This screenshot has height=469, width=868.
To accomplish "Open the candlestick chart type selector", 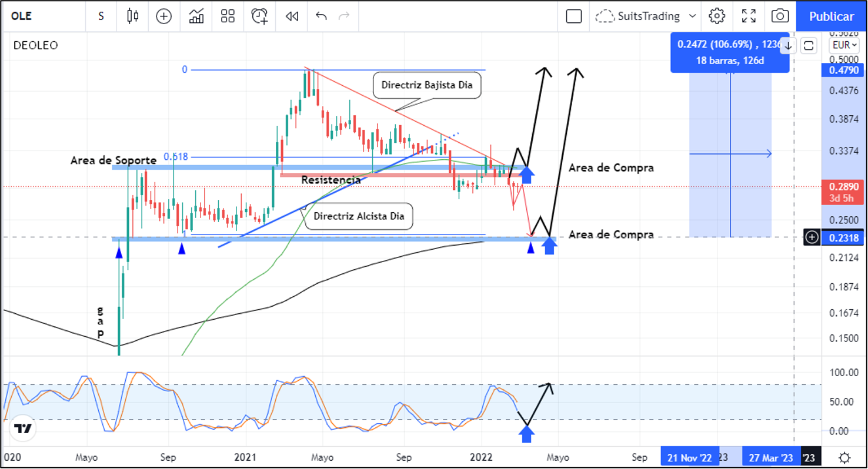I will click(133, 16).
